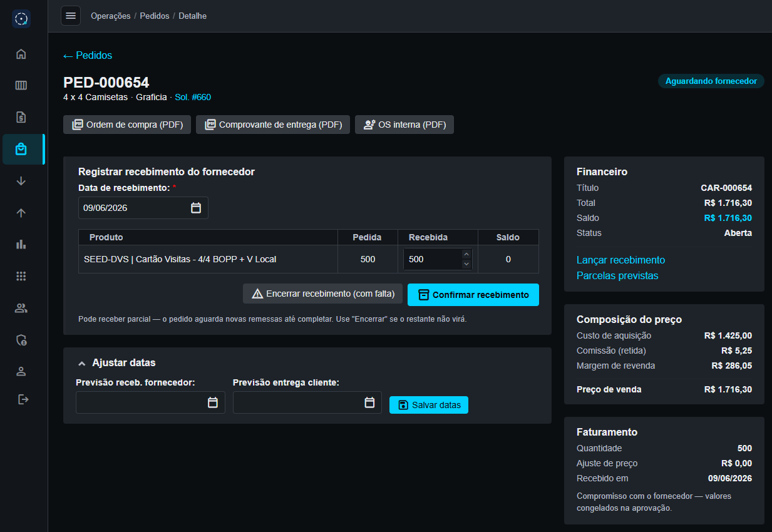
Task: Click Encerrar recebimento (com falta)
Action: [323, 294]
